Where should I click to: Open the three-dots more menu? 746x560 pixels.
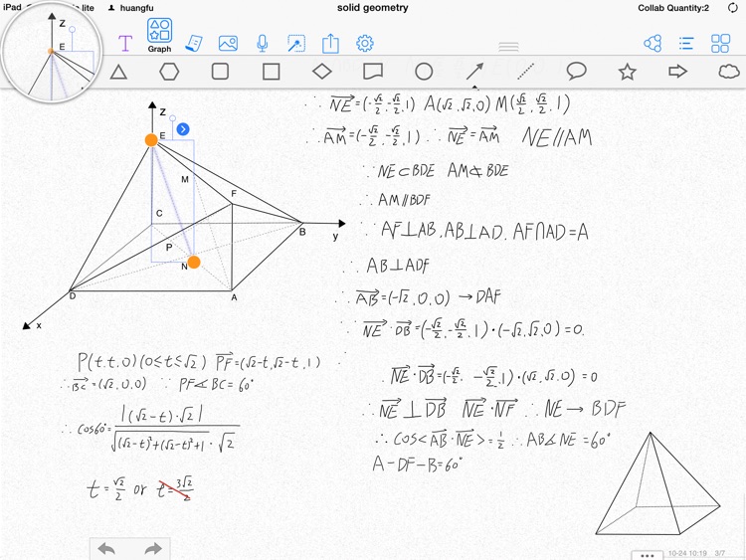[648, 555]
